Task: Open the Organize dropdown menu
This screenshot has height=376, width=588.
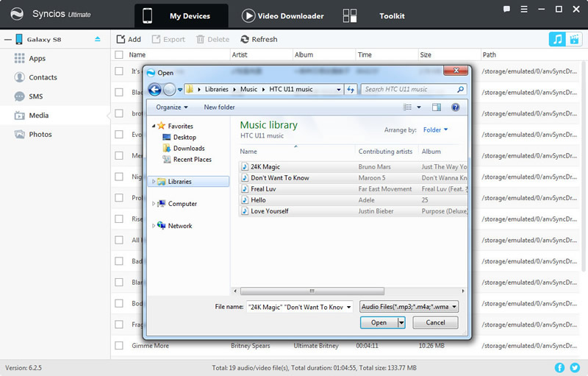Action: point(172,107)
